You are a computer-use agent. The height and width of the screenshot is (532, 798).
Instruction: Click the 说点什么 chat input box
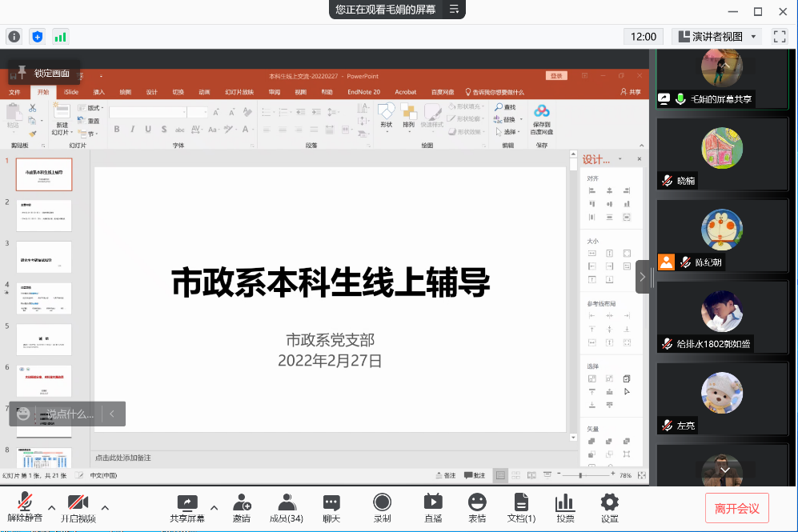click(70, 414)
